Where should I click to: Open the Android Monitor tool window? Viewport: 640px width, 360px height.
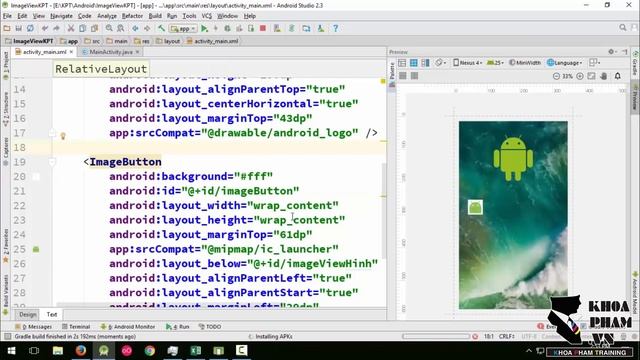tap(128, 327)
